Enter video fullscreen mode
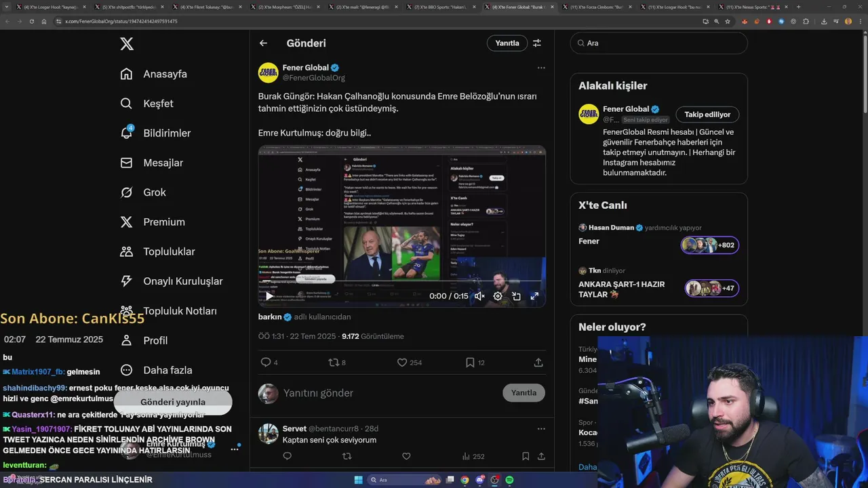868x488 pixels. click(x=534, y=296)
